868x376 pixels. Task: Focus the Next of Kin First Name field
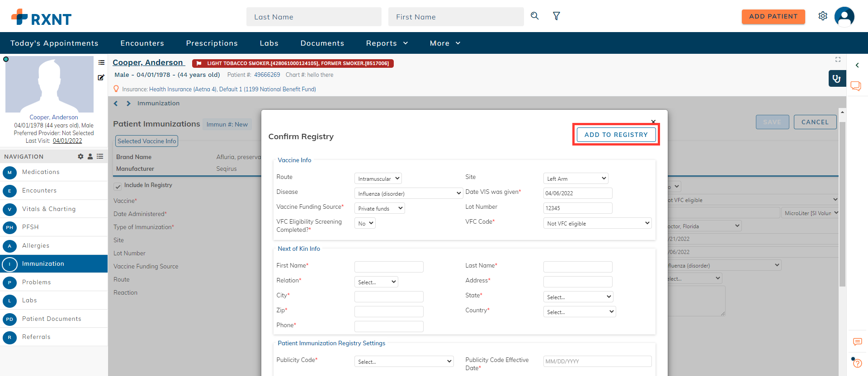(x=389, y=267)
